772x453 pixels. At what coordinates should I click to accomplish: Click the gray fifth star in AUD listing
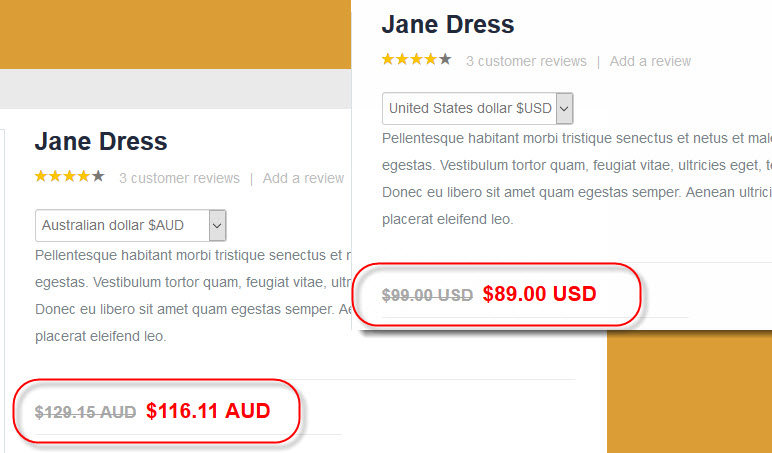(x=98, y=177)
